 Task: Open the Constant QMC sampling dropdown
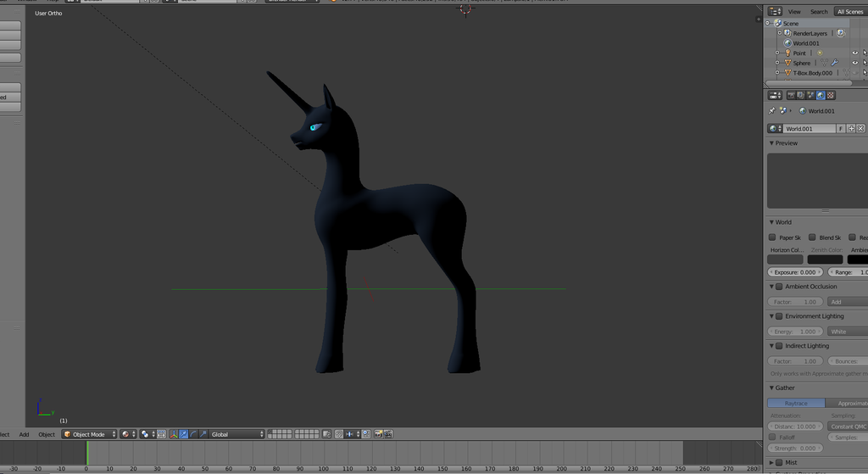tap(848, 427)
